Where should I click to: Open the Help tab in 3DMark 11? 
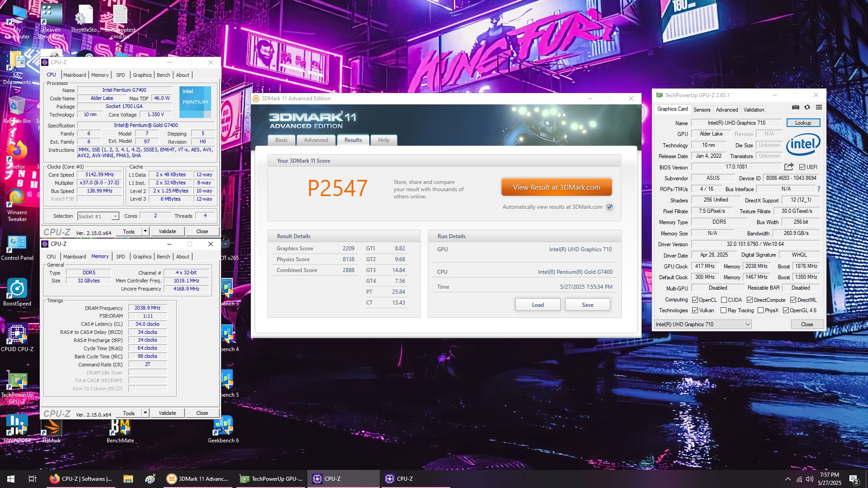(x=384, y=140)
